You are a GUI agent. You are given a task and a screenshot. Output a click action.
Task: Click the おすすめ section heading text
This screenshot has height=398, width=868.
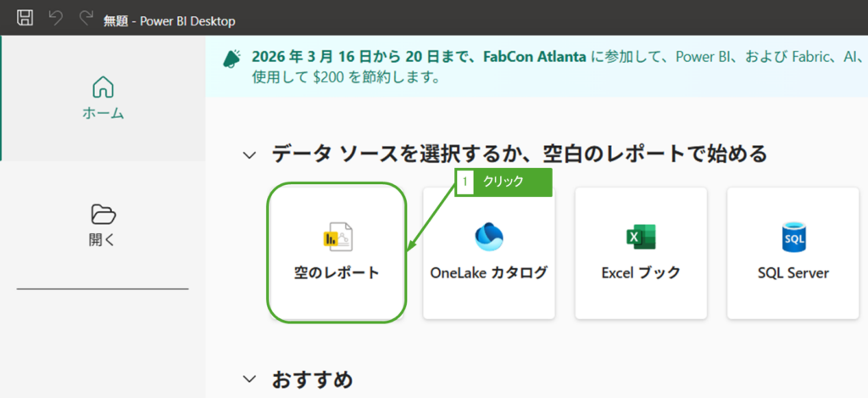312,378
